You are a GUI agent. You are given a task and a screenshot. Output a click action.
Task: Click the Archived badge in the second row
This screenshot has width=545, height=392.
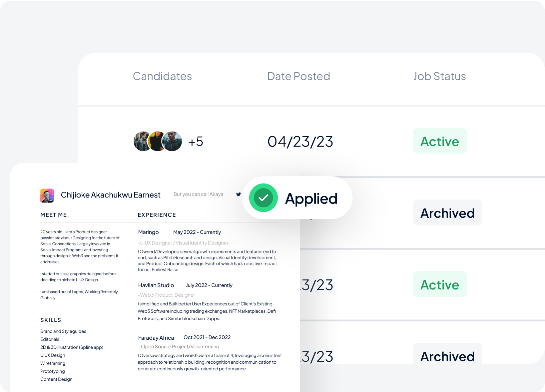(447, 213)
